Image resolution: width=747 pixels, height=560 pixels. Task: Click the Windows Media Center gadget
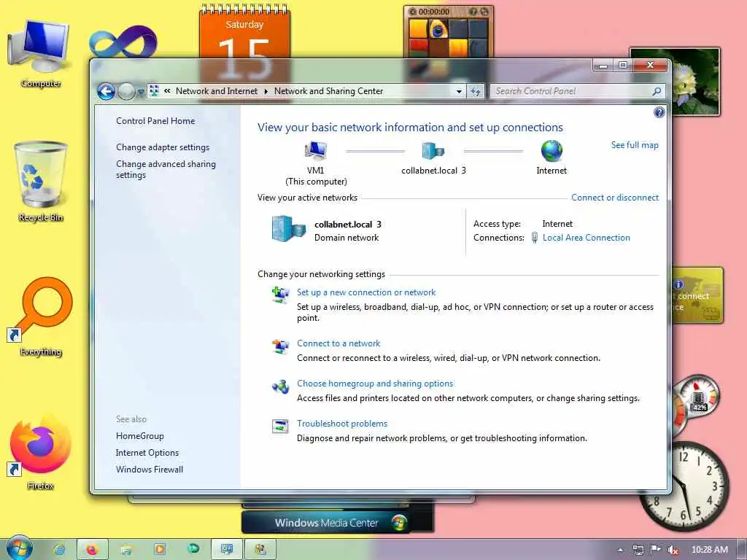click(326, 522)
